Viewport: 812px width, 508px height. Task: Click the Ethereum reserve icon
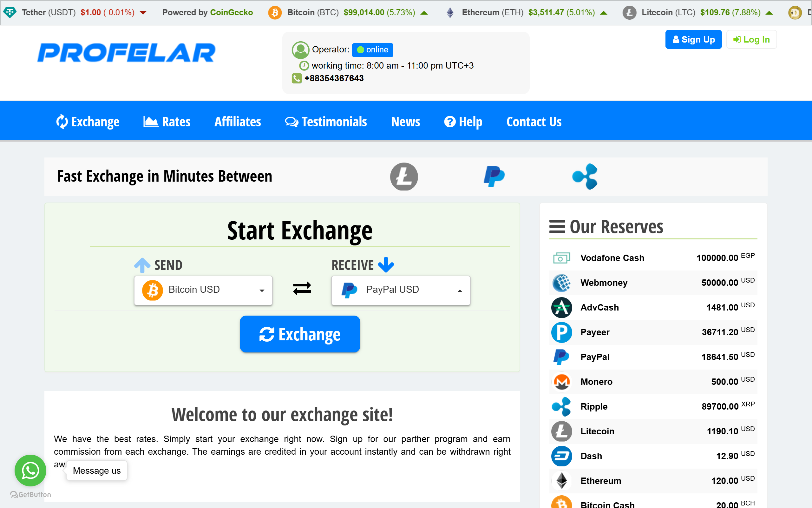(x=562, y=481)
